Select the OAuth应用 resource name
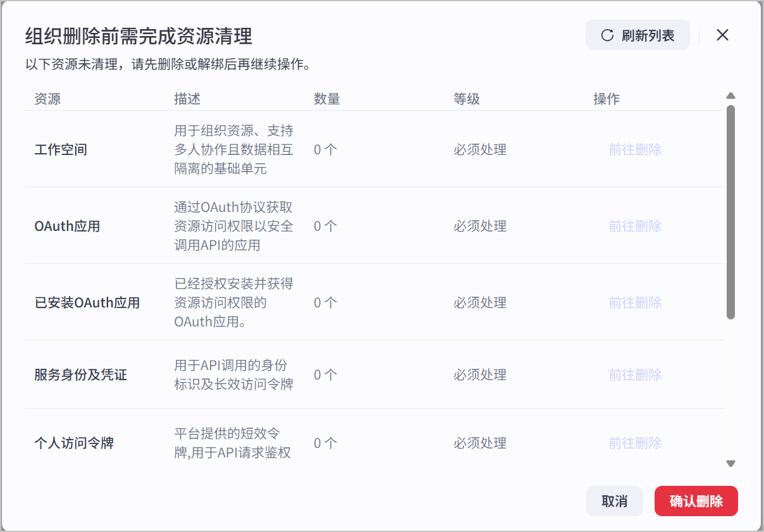Viewport: 764px width, 532px height. point(67,226)
